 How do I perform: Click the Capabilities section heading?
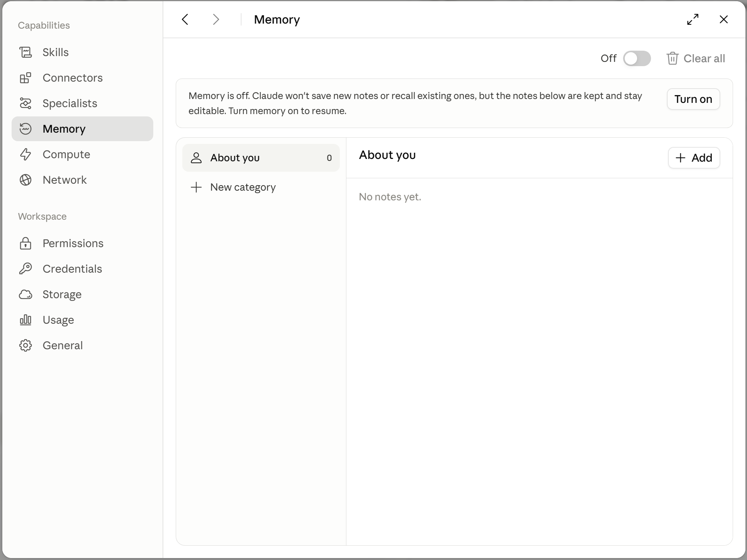pos(44,26)
